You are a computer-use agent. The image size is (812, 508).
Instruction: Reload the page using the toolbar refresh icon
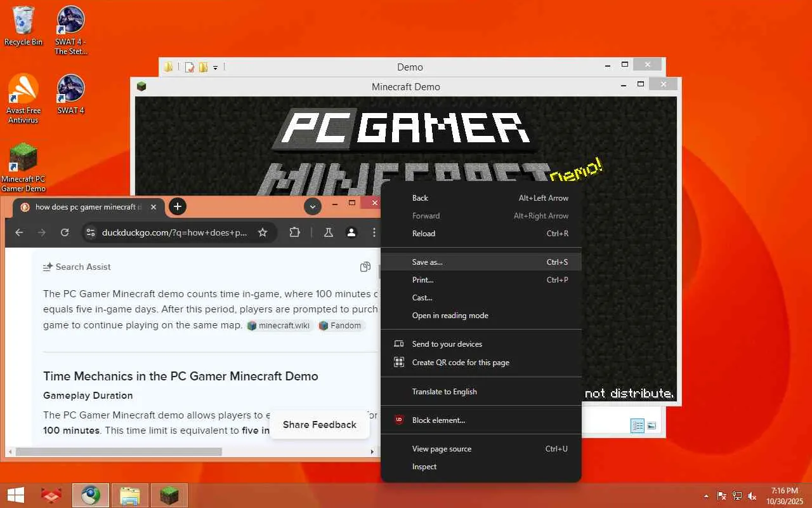65,232
